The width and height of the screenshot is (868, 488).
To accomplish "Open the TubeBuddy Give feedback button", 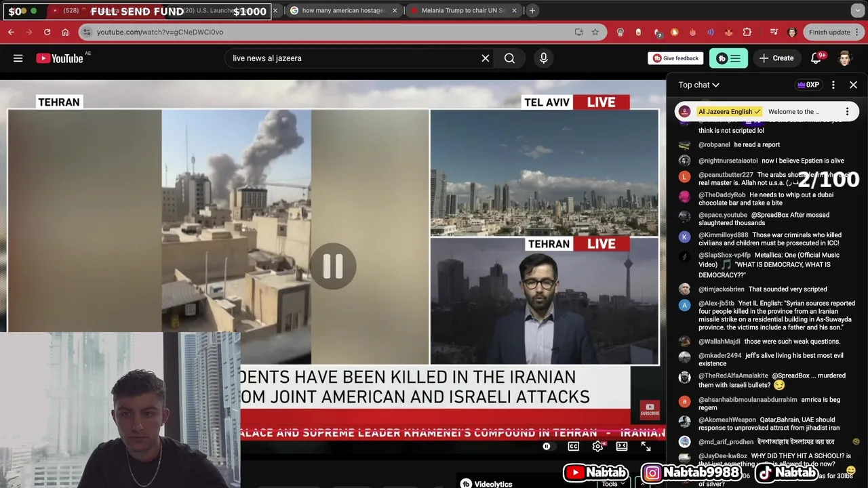I will click(675, 58).
